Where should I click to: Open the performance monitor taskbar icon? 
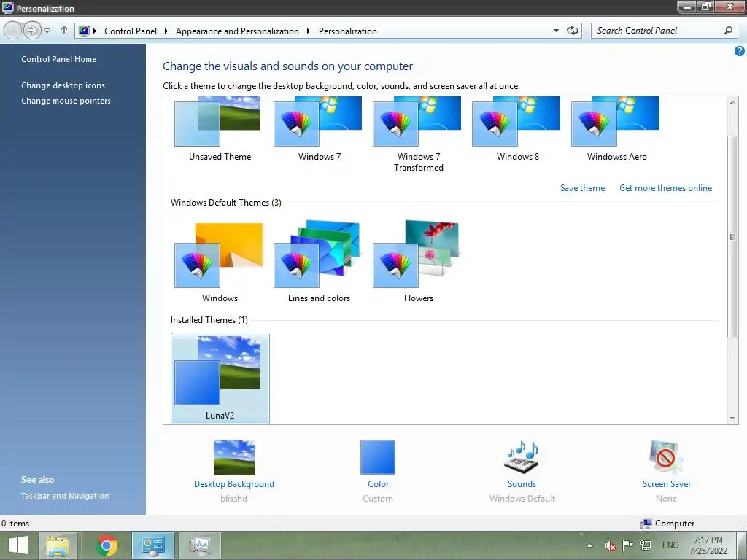(x=200, y=545)
